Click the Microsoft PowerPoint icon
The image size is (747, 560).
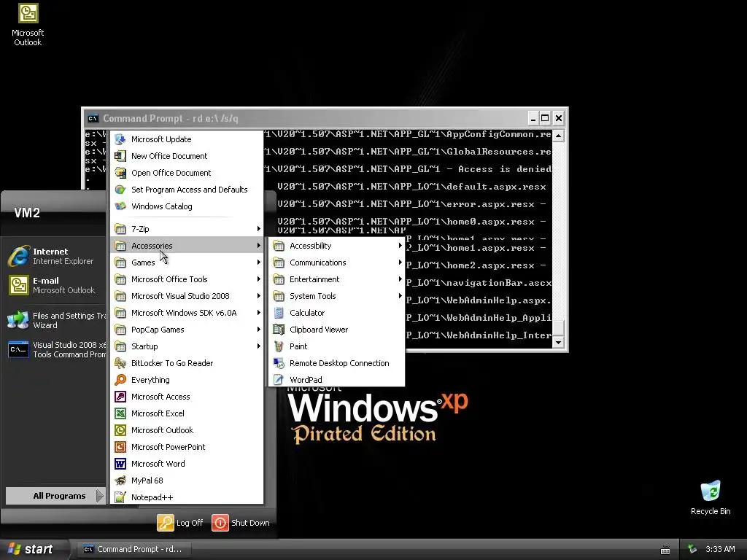coord(120,447)
